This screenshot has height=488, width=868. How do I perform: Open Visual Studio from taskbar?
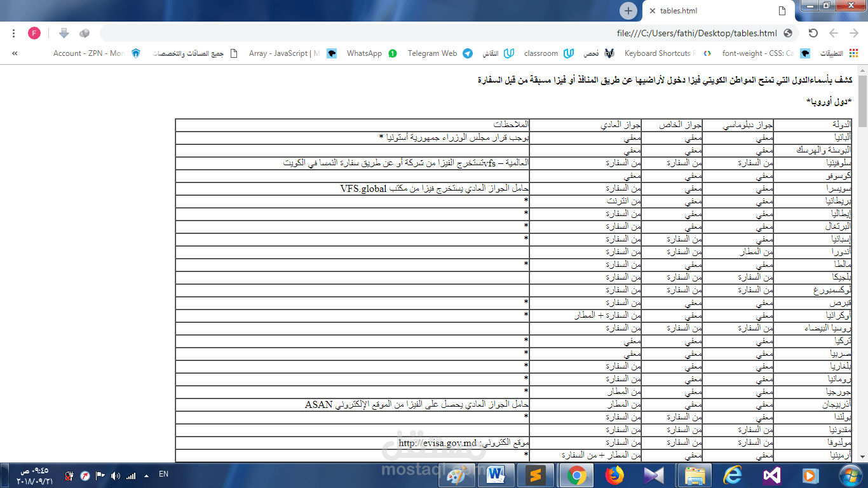pos(772,475)
